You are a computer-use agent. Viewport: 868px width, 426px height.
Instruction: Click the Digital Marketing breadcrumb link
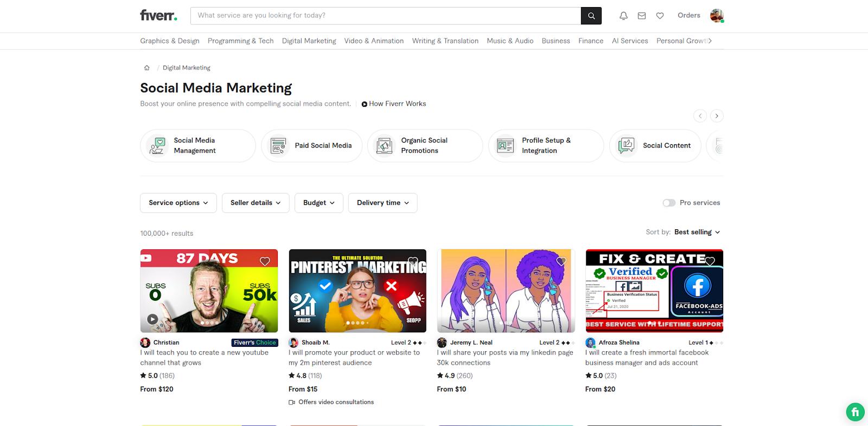click(x=187, y=68)
